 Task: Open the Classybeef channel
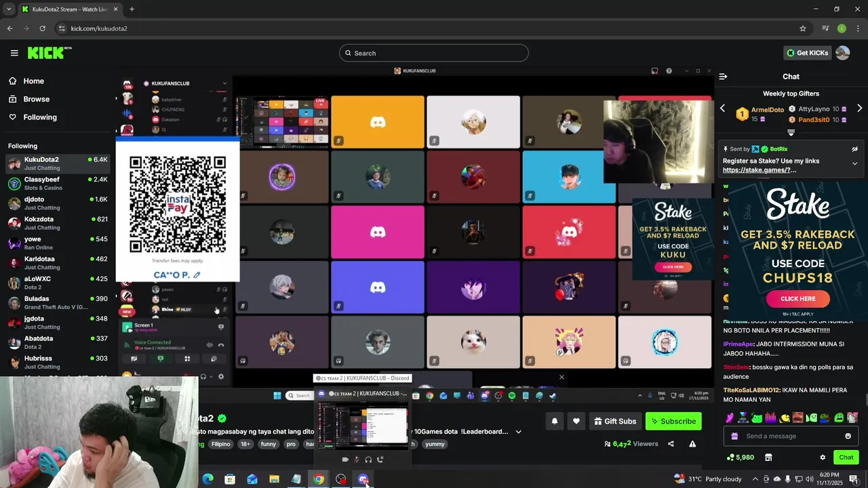pyautogui.click(x=58, y=184)
